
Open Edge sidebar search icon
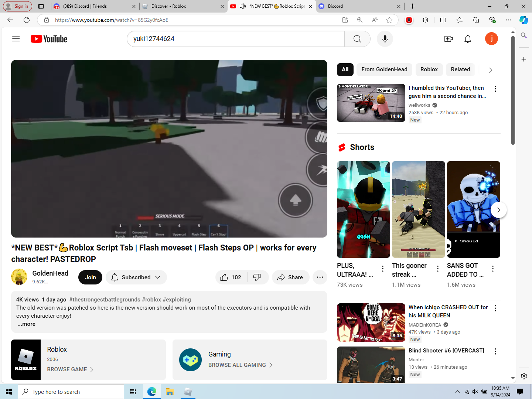(524, 35)
